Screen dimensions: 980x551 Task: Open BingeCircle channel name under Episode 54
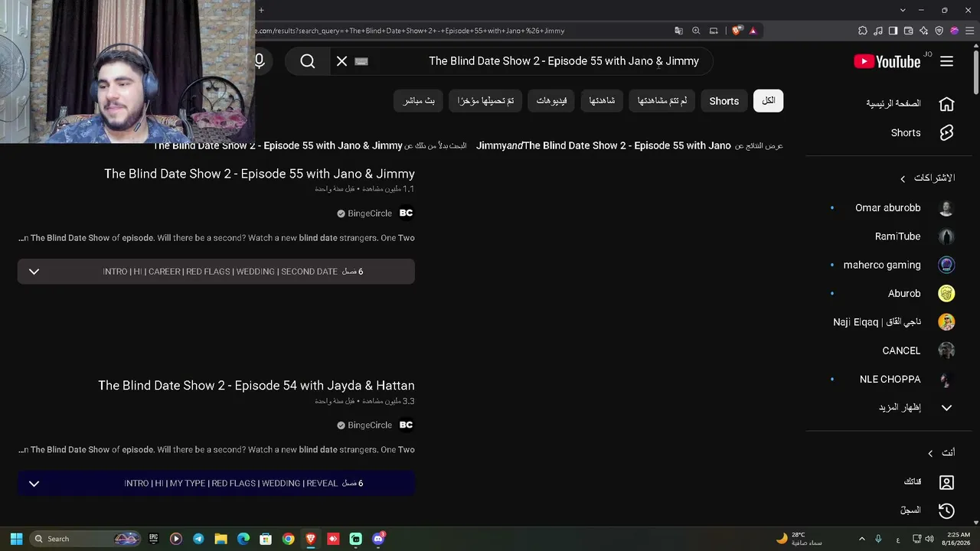coord(370,425)
